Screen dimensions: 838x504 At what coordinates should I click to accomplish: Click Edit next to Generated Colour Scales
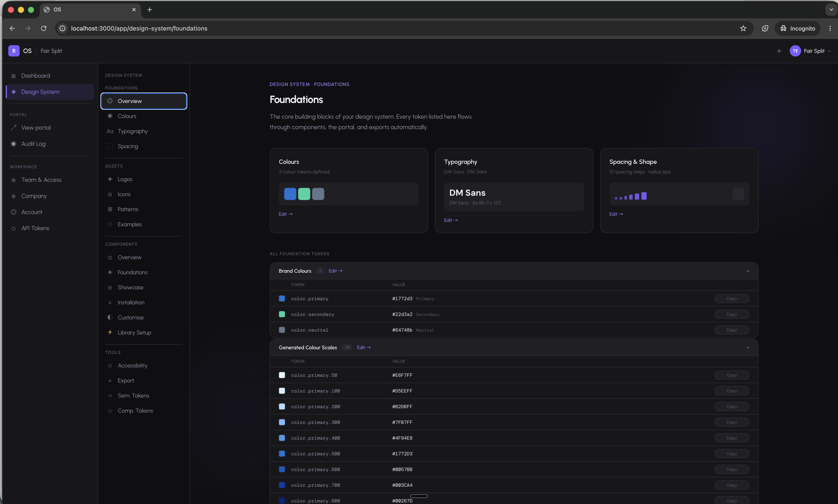pyautogui.click(x=364, y=347)
